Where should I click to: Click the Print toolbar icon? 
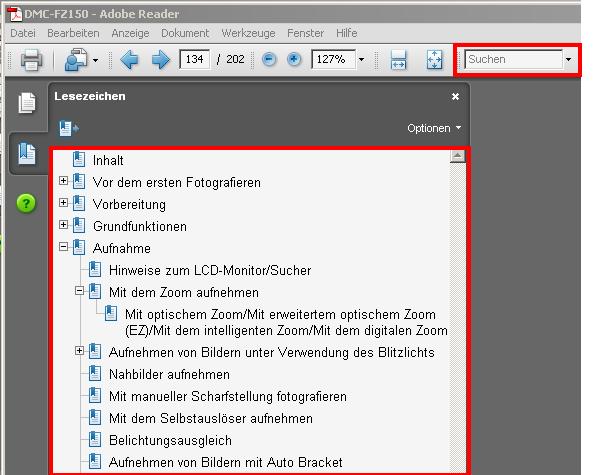click(31, 60)
